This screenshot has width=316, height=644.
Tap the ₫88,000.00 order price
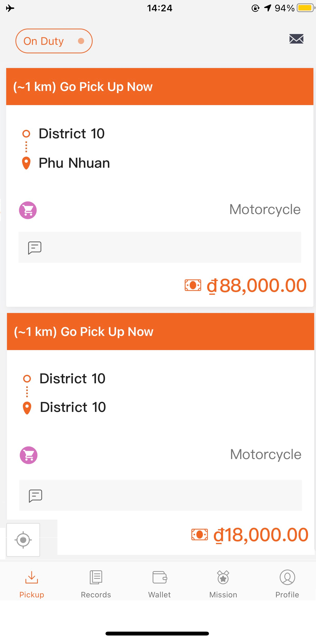257,285
